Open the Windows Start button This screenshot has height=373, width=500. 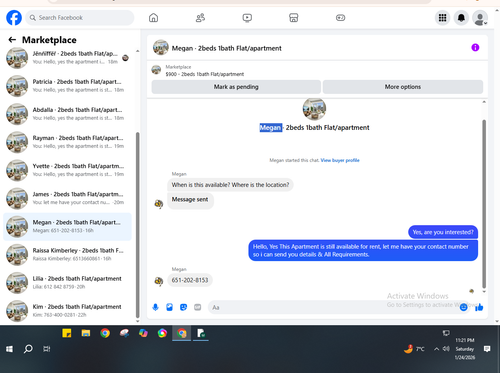pos(9,349)
